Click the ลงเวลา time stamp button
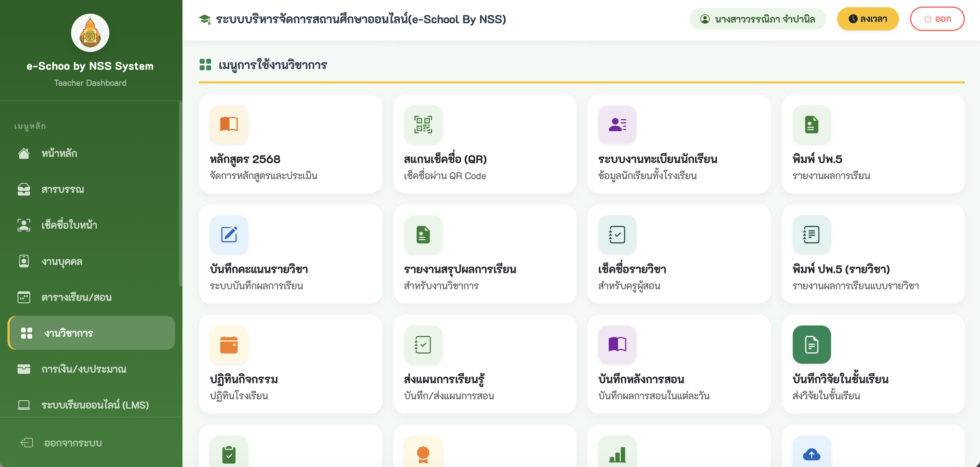 pyautogui.click(x=868, y=19)
